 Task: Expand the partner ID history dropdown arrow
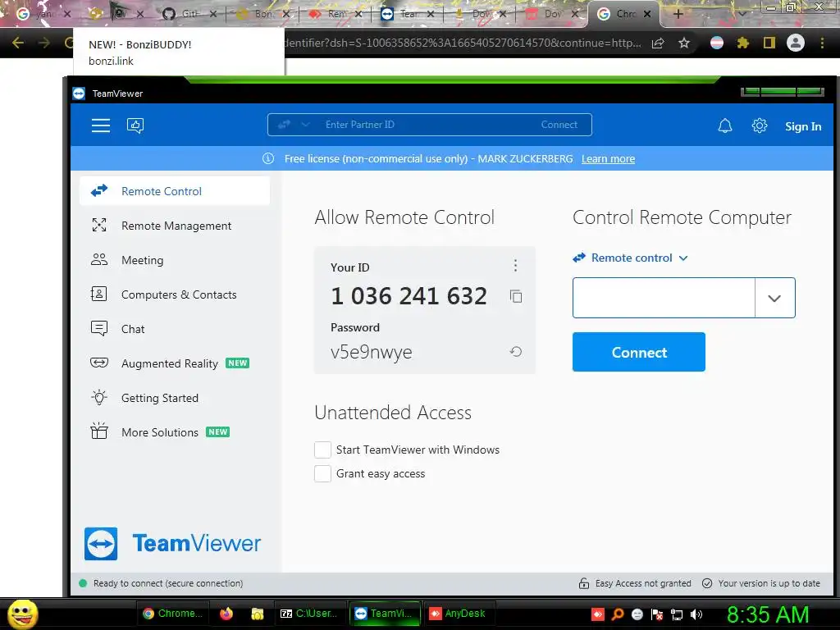click(x=774, y=298)
